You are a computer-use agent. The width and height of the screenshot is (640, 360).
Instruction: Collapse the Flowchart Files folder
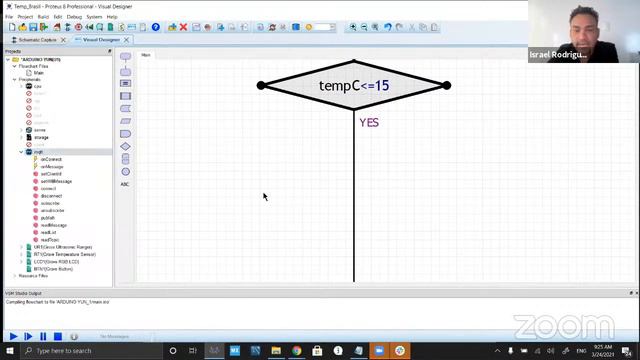pyautogui.click(x=15, y=66)
